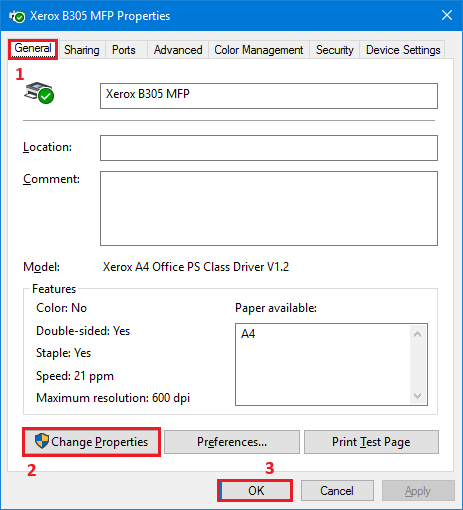Close the Xerox B305 MFP Properties dialog
The width and height of the screenshot is (463, 510).
pos(447,15)
